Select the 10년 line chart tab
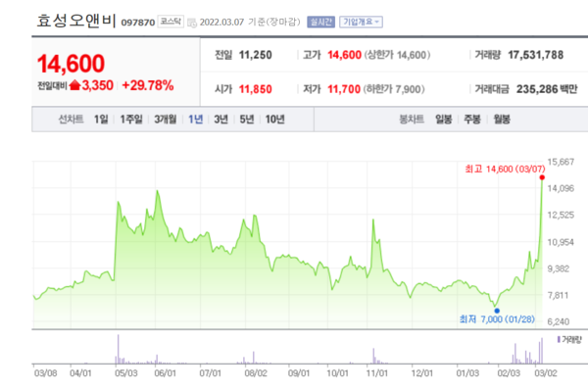 (x=274, y=120)
